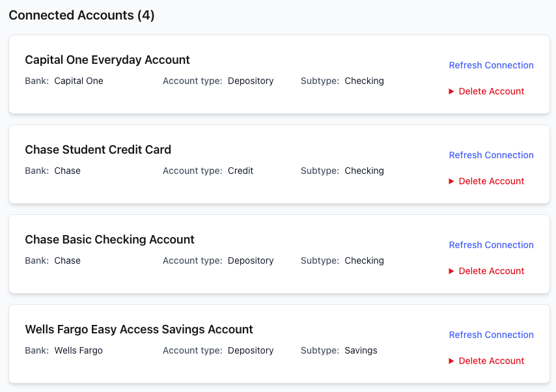This screenshot has height=392, width=556.
Task: Click Delete Account text for Chase Student Card
Action: (492, 182)
